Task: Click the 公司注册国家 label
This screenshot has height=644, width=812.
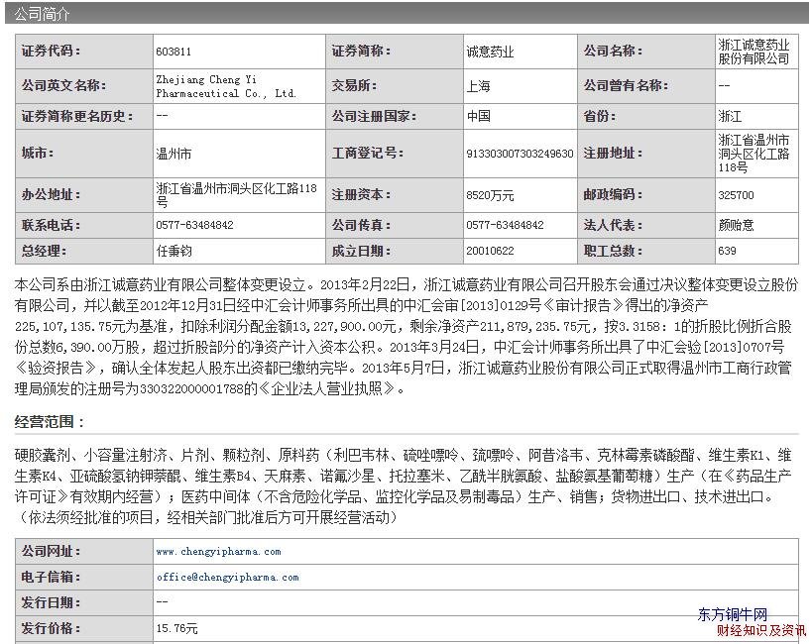Action: [374, 116]
